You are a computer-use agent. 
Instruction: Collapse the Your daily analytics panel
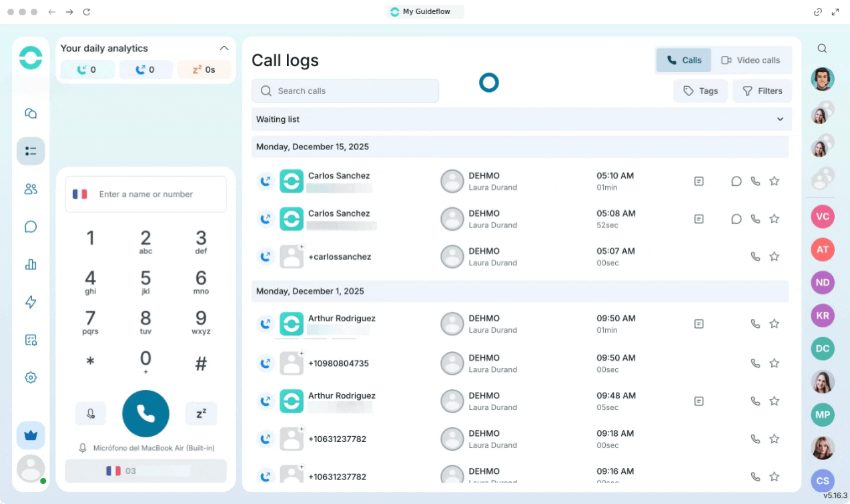tap(224, 48)
